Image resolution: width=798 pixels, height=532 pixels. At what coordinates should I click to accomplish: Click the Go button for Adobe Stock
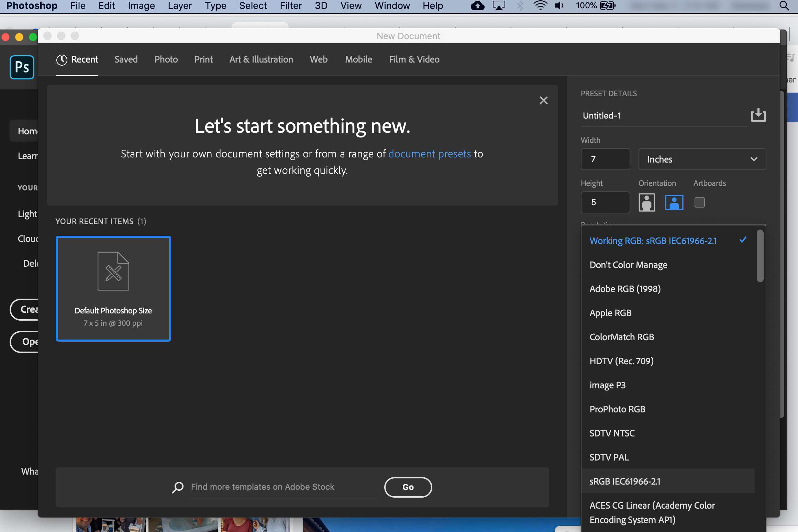[408, 487]
